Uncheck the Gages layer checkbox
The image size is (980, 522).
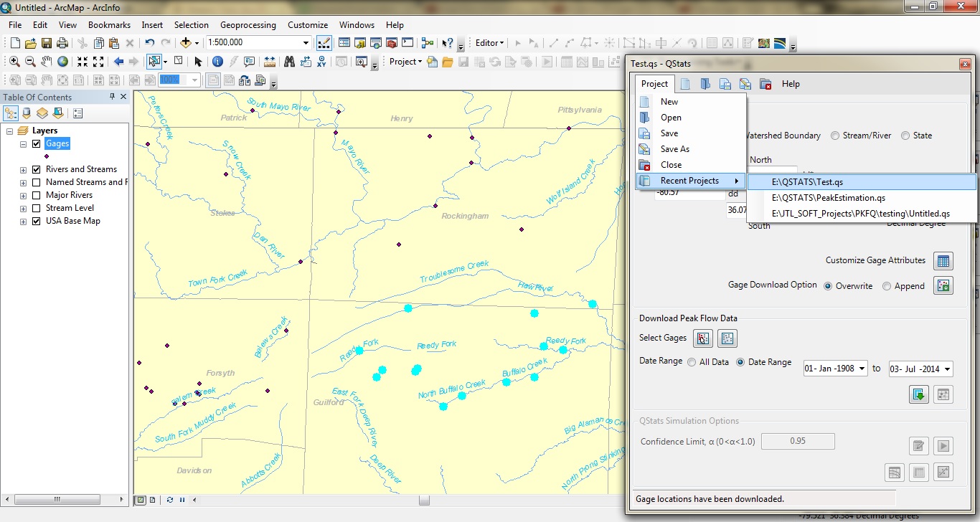(x=37, y=143)
